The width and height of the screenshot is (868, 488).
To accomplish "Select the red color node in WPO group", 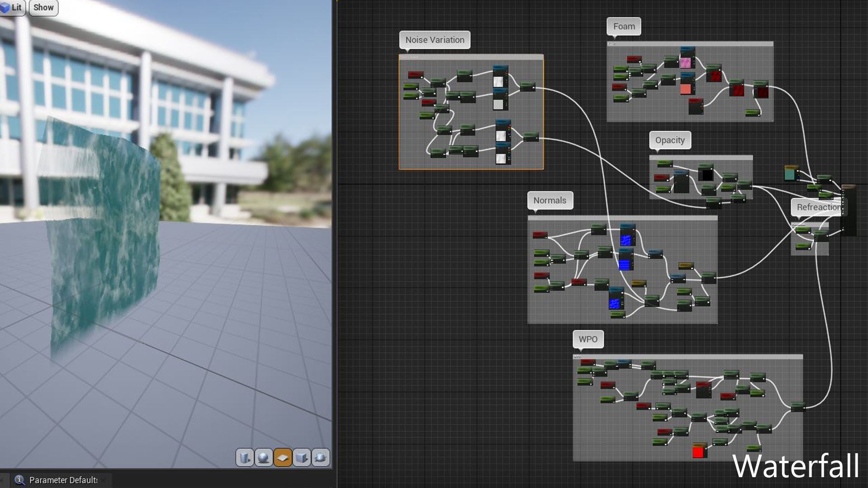I will [x=698, y=451].
